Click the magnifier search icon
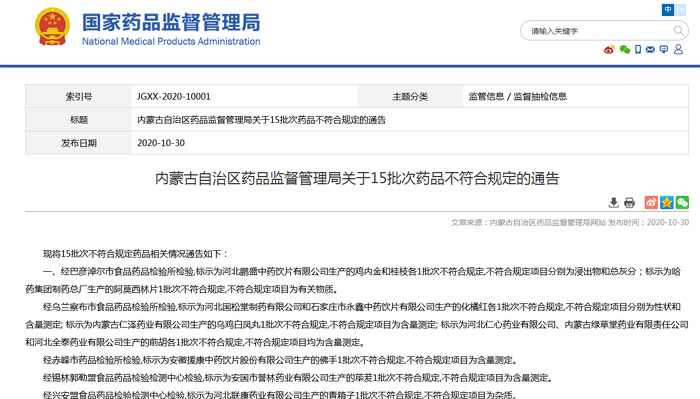The width and height of the screenshot is (700, 399). (679, 30)
